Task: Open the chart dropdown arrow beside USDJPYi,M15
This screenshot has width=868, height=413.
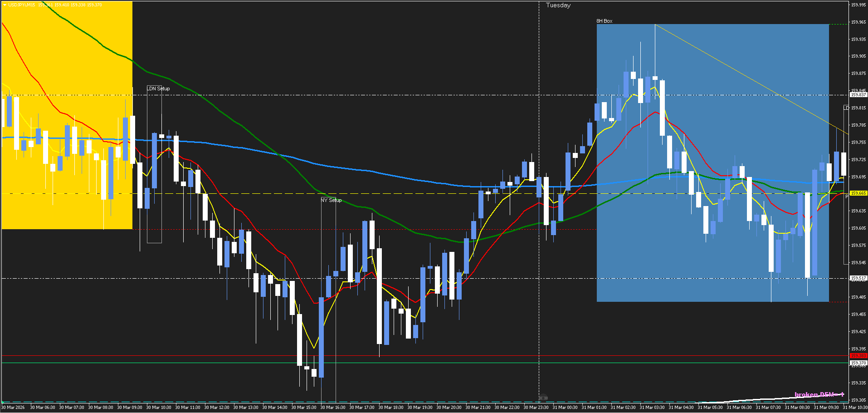Action: tap(5, 5)
